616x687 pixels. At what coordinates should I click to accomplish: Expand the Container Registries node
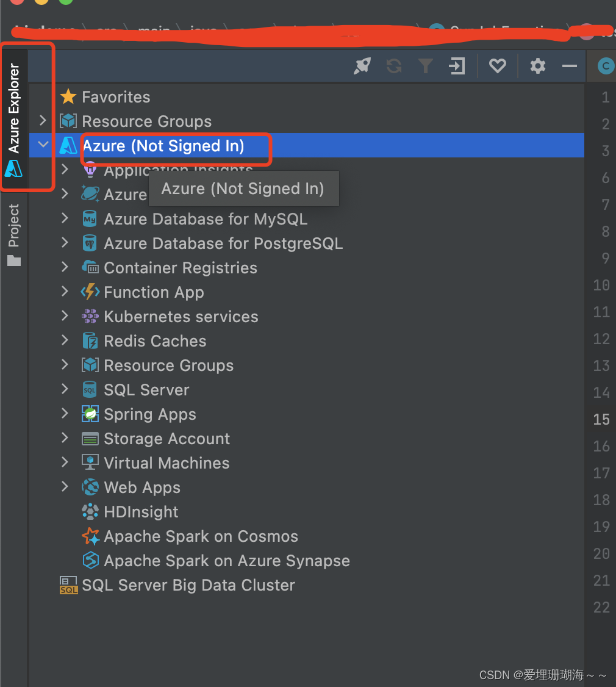coord(65,267)
